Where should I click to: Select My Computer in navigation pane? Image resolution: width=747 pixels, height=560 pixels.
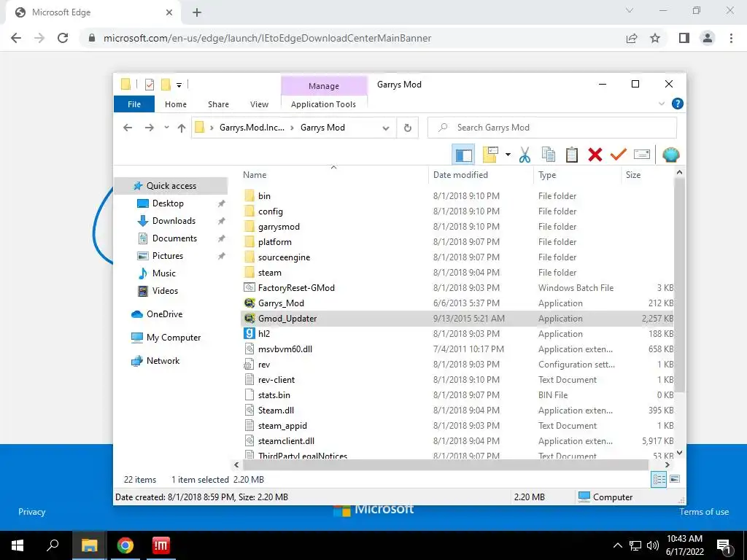[174, 338]
